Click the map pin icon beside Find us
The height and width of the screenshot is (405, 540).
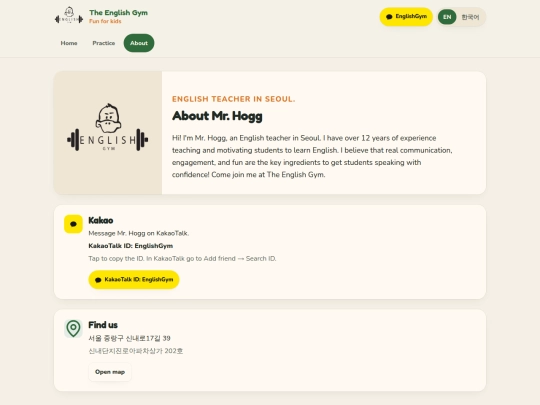[x=73, y=329]
